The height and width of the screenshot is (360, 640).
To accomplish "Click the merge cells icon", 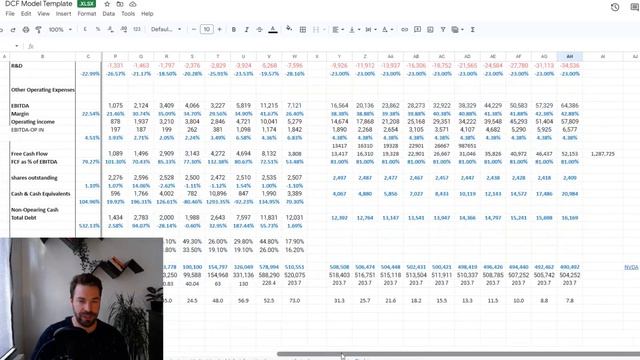I will click(x=316, y=29).
